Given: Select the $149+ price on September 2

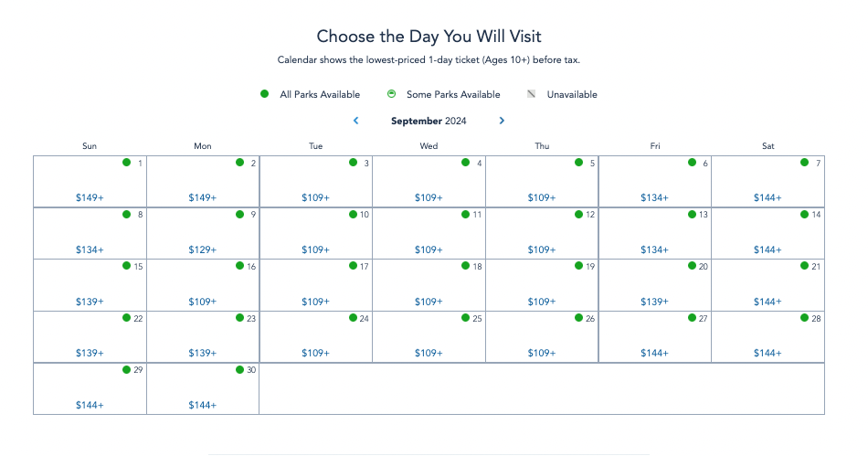Looking at the screenshot, I should [x=203, y=197].
